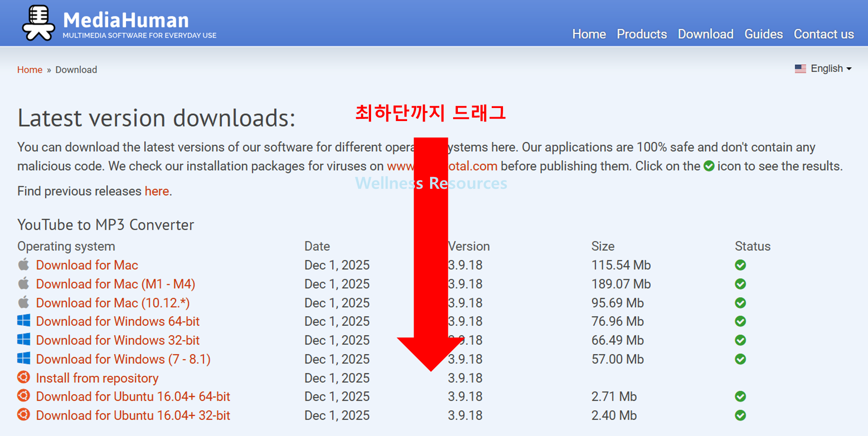868x436 pixels.
Task: Click Apple icon beside Mac (M1 - M4) link
Action: tap(23, 283)
